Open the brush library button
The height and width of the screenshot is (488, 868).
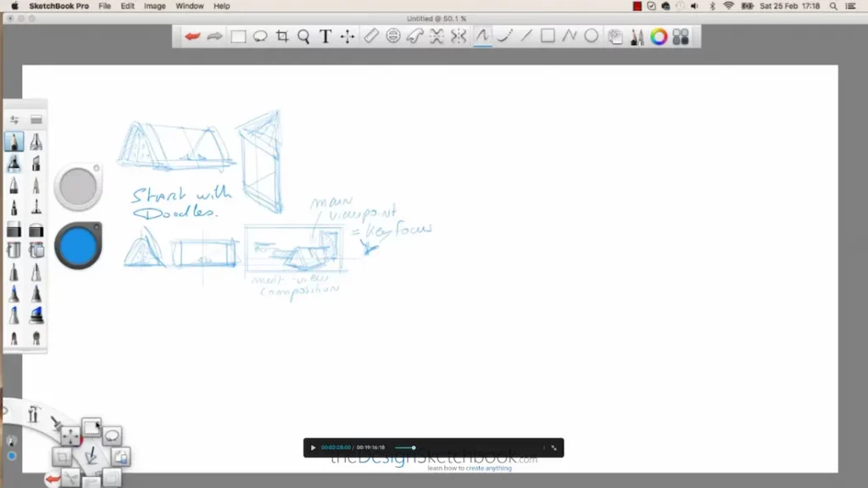pos(36,119)
